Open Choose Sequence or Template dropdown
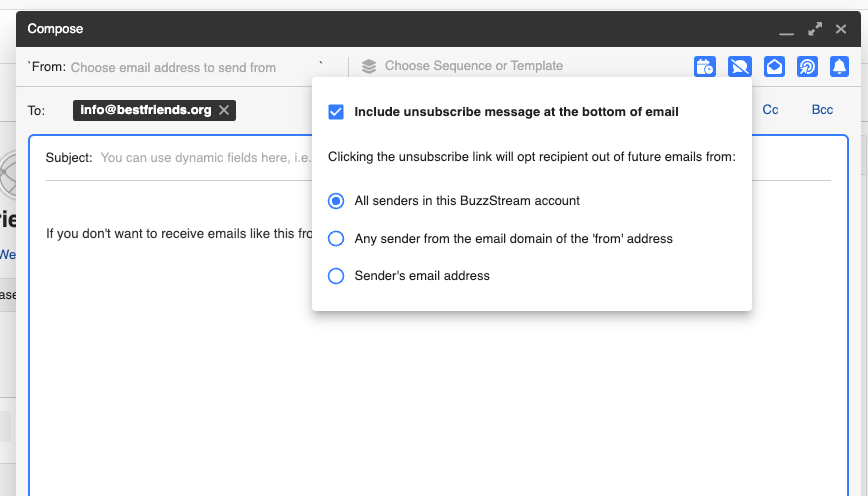The width and height of the screenshot is (868, 496). (x=474, y=66)
